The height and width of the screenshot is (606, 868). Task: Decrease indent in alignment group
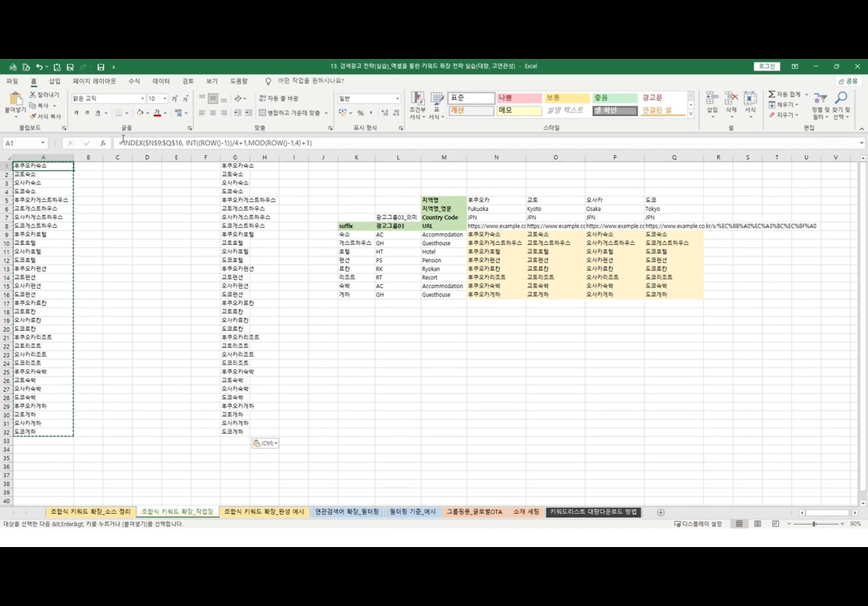coord(237,113)
